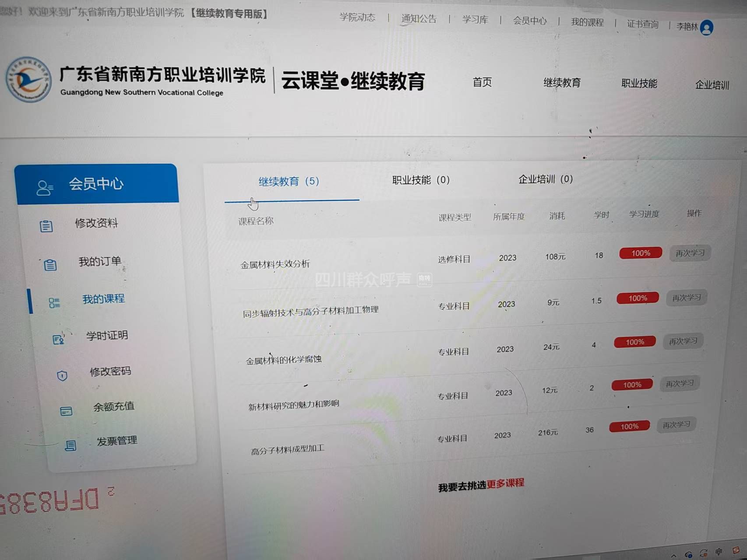Viewport: 747px width, 560px height.
Task: Open 学习库 in the top links
Action: [x=475, y=20]
